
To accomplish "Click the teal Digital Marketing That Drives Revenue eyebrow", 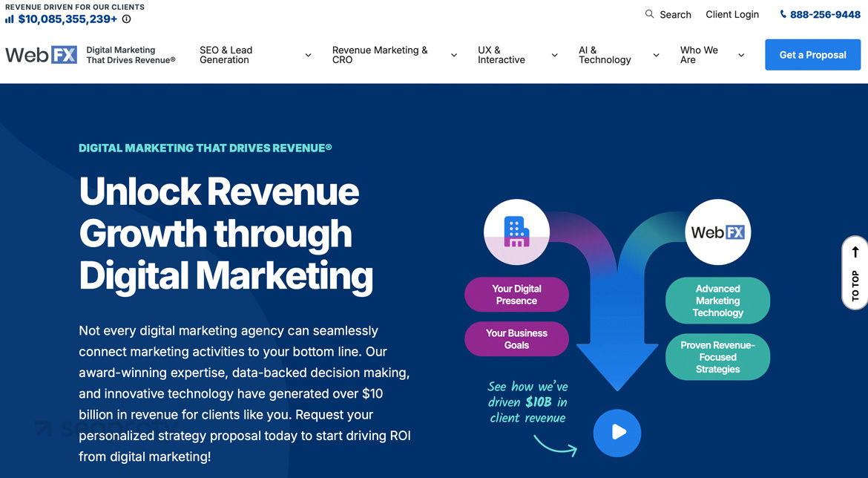I will pyautogui.click(x=206, y=148).
